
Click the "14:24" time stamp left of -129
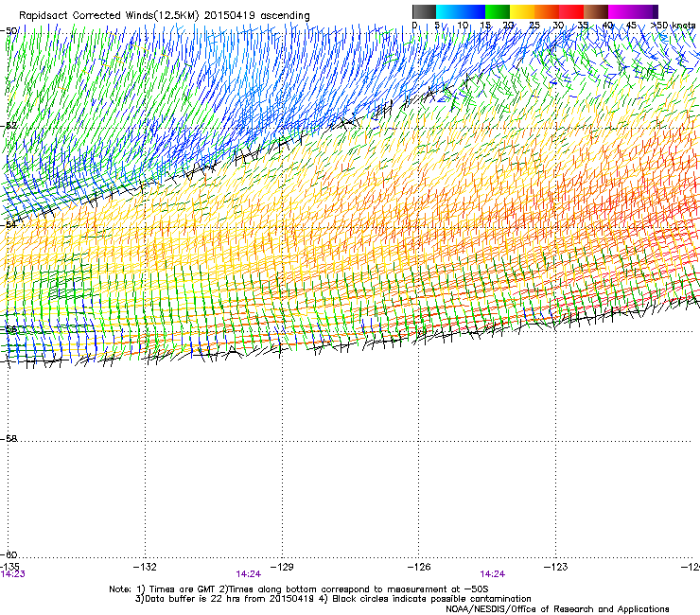(248, 574)
